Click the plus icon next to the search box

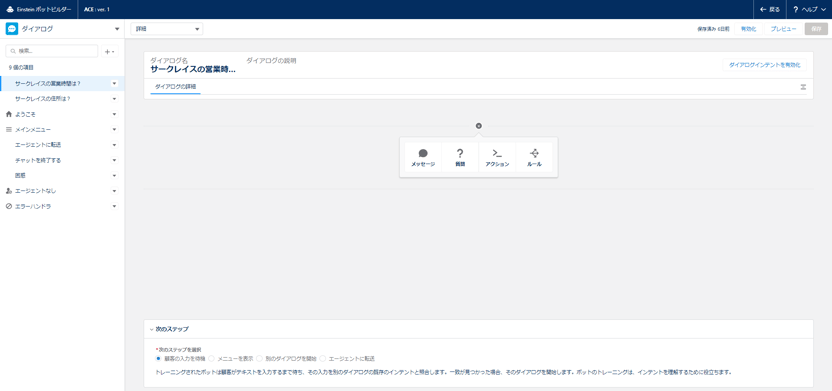click(x=110, y=51)
